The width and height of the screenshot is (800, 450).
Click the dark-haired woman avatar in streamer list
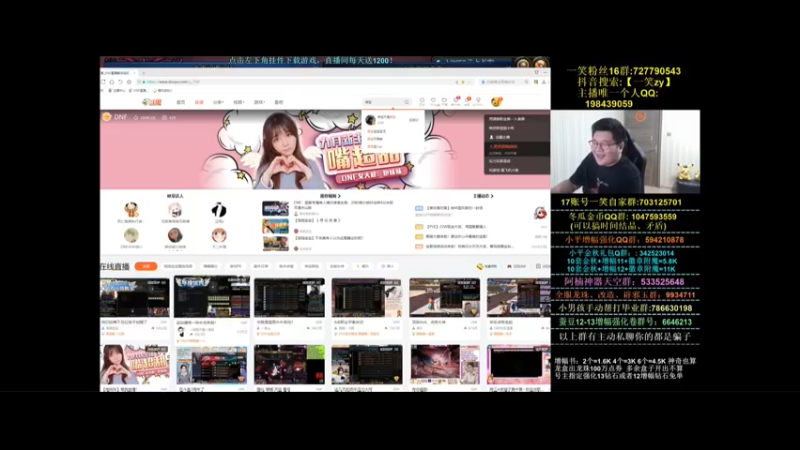click(175, 235)
